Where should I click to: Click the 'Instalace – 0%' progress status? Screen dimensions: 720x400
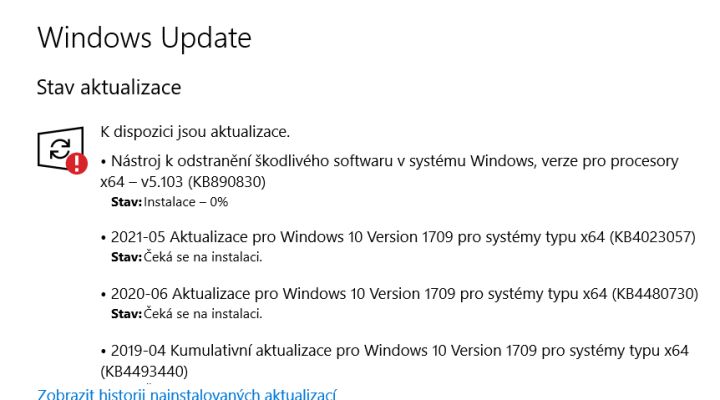pyautogui.click(x=186, y=202)
